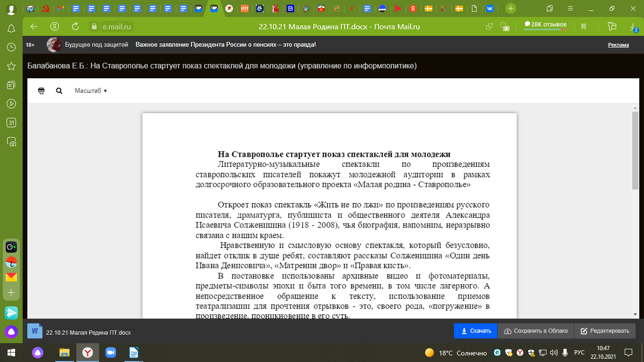Open File Explorer from the taskbar
The height and width of the screenshot is (362, 644).
click(64, 352)
